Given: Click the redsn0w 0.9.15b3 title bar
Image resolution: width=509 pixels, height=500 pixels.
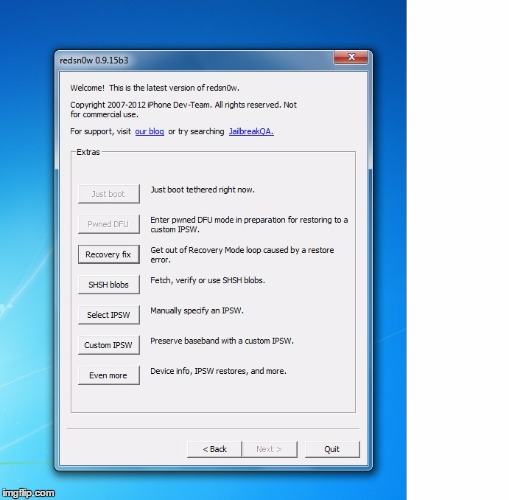Looking at the screenshot, I should pyautogui.click(x=196, y=60).
